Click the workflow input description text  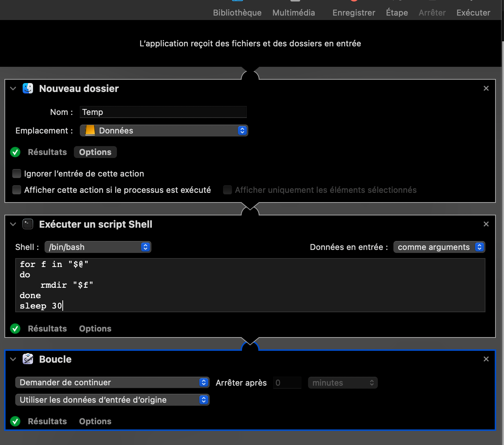[250, 43]
